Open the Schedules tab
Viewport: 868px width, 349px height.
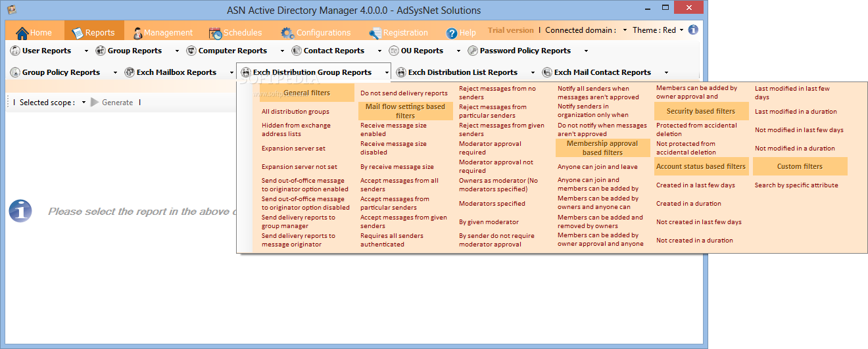pos(236,33)
